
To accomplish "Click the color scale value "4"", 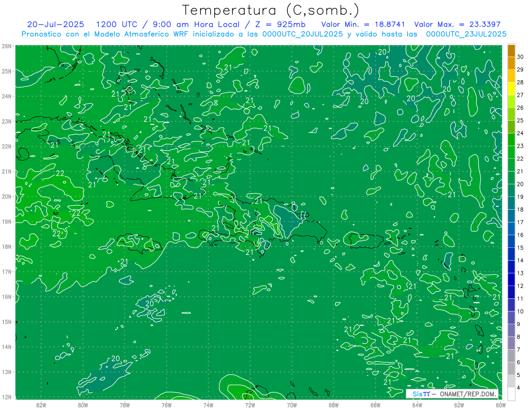I will point(519,388).
